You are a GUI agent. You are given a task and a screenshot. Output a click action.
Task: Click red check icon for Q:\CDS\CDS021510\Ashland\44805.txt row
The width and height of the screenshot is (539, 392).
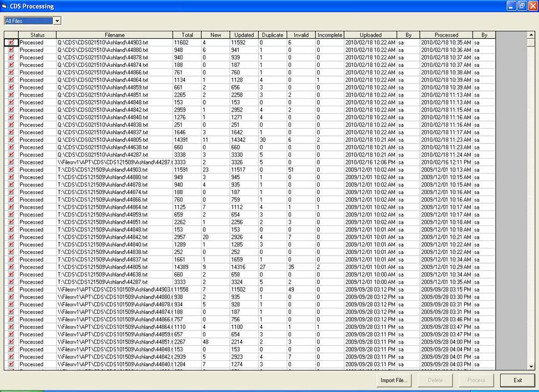tap(11, 140)
